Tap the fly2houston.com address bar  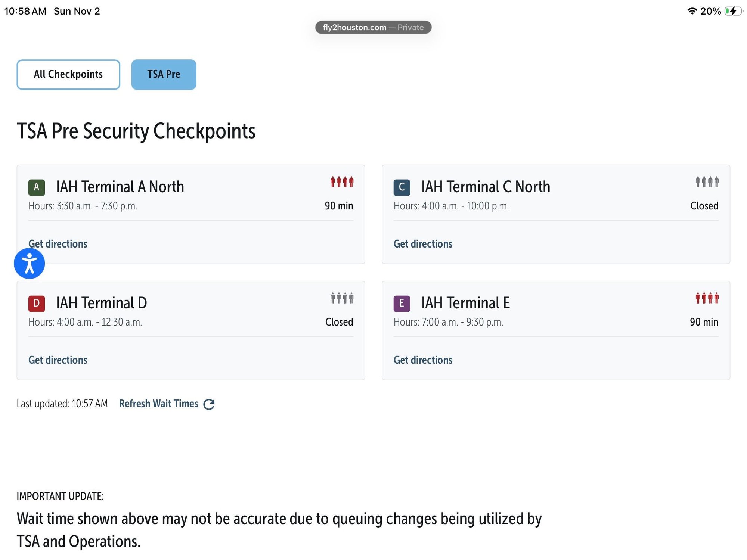pyautogui.click(x=373, y=27)
